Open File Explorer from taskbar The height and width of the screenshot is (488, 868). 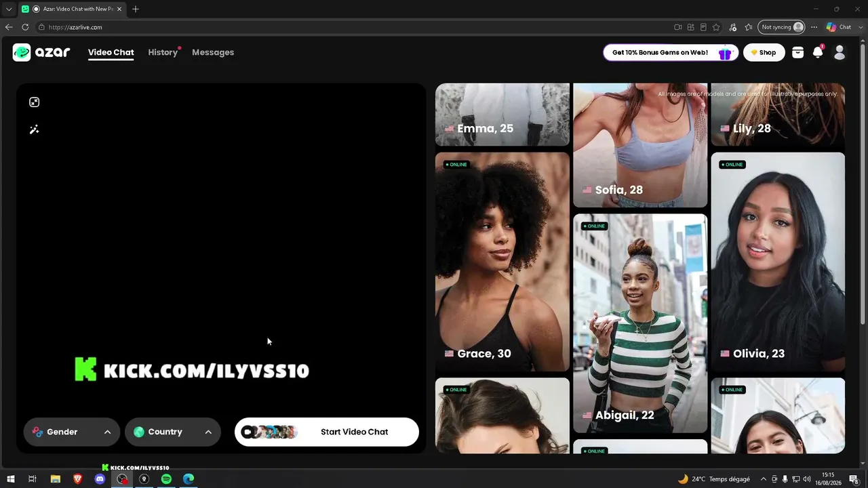[56, 479]
